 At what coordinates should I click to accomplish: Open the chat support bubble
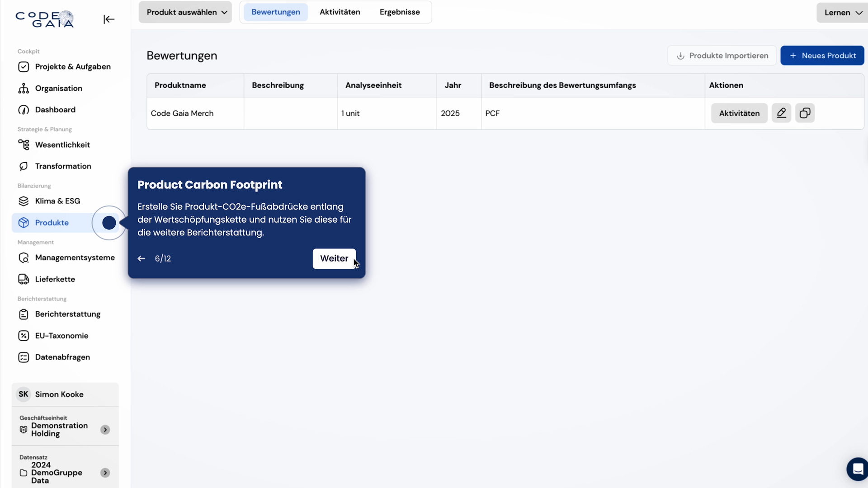(857, 469)
